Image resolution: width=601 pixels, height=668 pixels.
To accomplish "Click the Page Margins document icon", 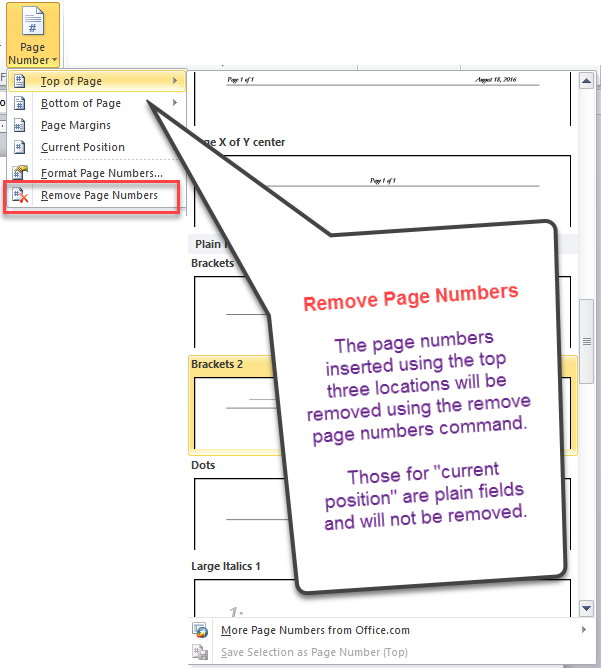I will tap(20, 125).
